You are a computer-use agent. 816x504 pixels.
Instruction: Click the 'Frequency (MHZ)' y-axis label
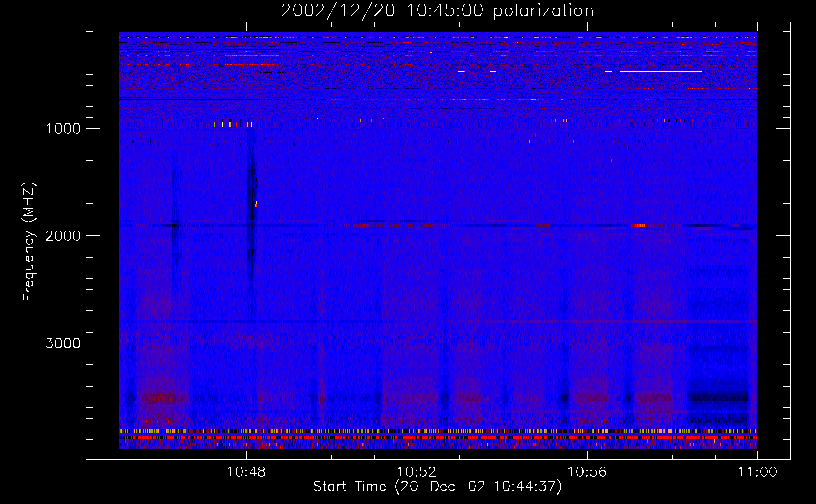tap(29, 242)
